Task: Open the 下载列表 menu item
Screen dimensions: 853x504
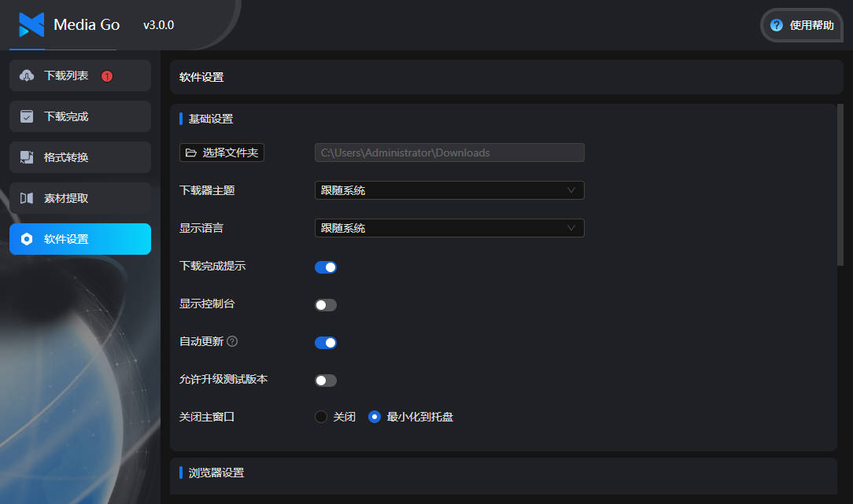Action: (80, 75)
